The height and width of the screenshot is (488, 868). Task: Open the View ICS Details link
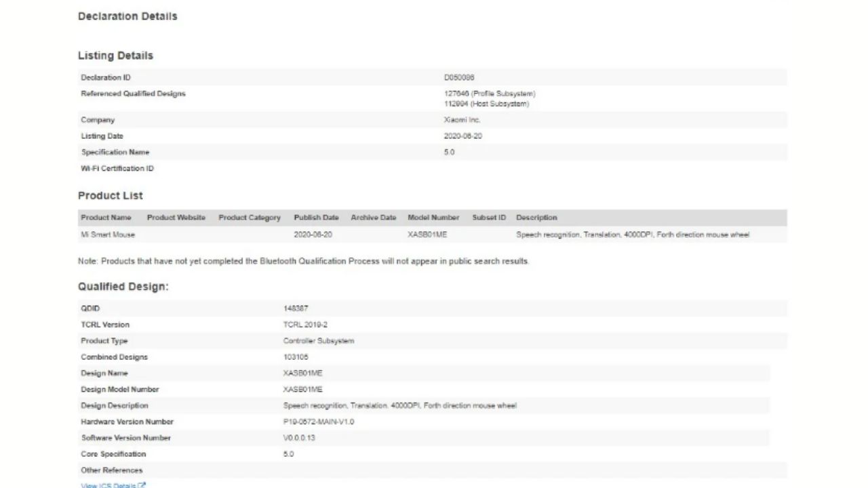tap(113, 485)
